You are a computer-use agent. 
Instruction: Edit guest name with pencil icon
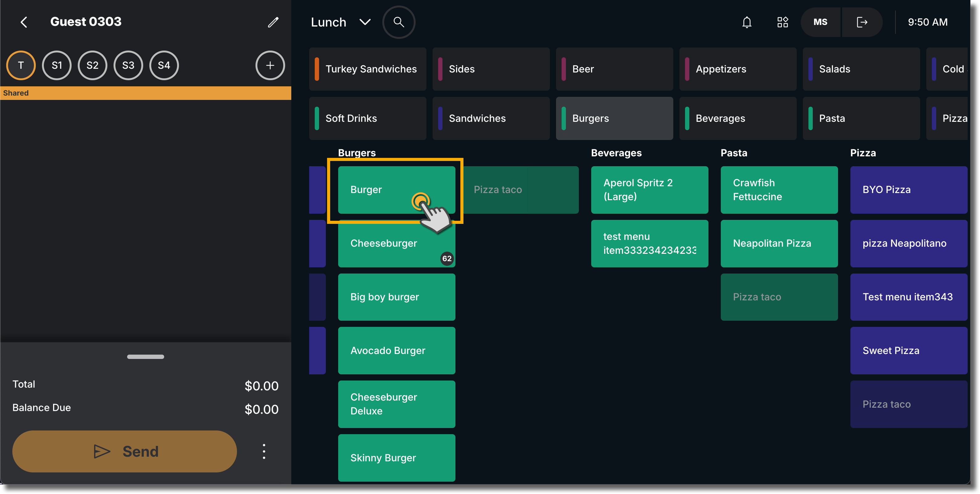[273, 22]
